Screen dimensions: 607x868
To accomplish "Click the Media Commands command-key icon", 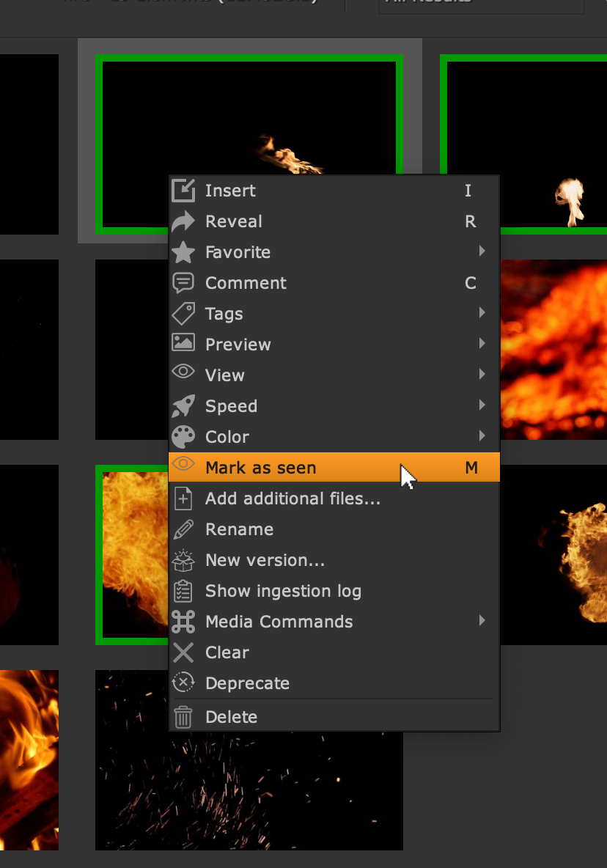I will pos(183,622).
